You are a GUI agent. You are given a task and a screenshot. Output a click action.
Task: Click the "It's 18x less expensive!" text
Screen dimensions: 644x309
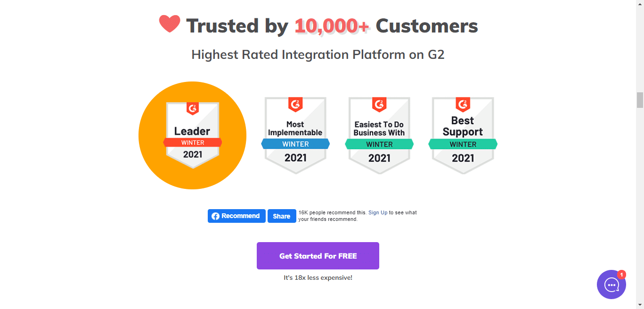pyautogui.click(x=318, y=278)
